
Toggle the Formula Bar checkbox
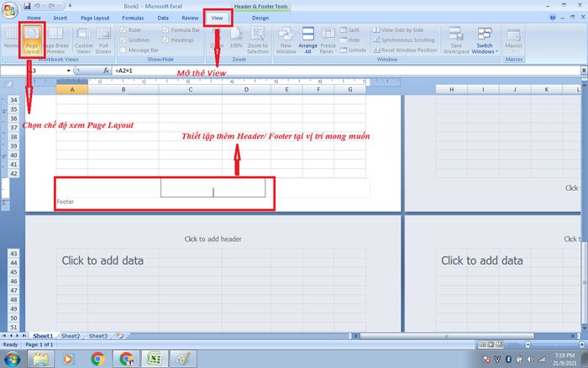pyautogui.click(x=165, y=29)
